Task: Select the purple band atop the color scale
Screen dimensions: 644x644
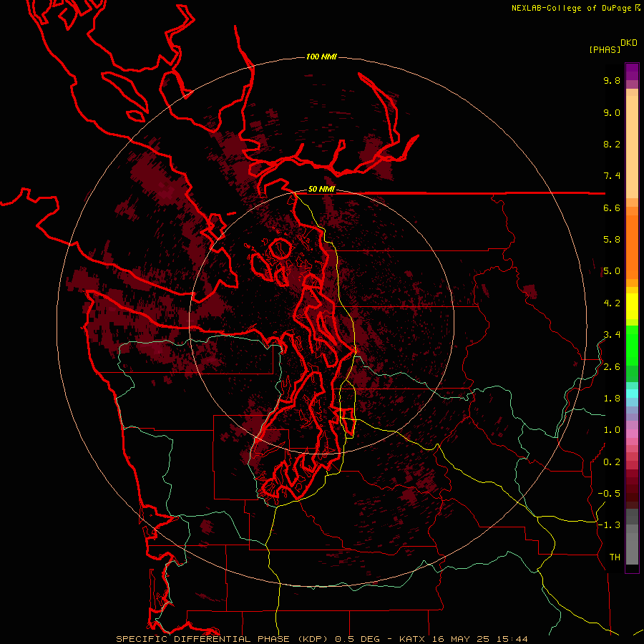Action: tap(632, 72)
